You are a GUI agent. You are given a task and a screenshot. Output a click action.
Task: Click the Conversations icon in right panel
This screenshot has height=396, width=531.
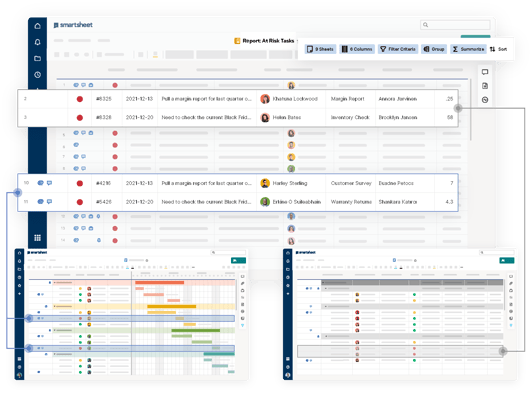coord(485,72)
